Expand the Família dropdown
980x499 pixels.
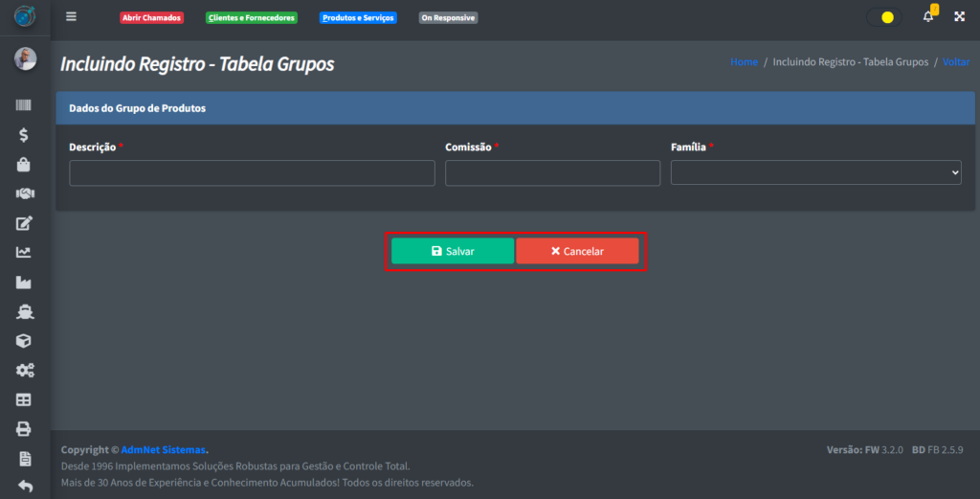point(815,172)
